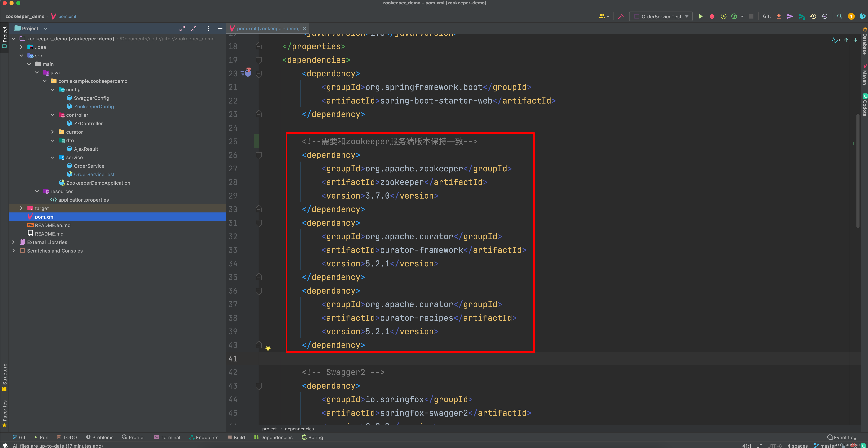The height and width of the screenshot is (448, 868).
Task: Click the editor vertical scrollbar thumb
Action: click(858, 171)
